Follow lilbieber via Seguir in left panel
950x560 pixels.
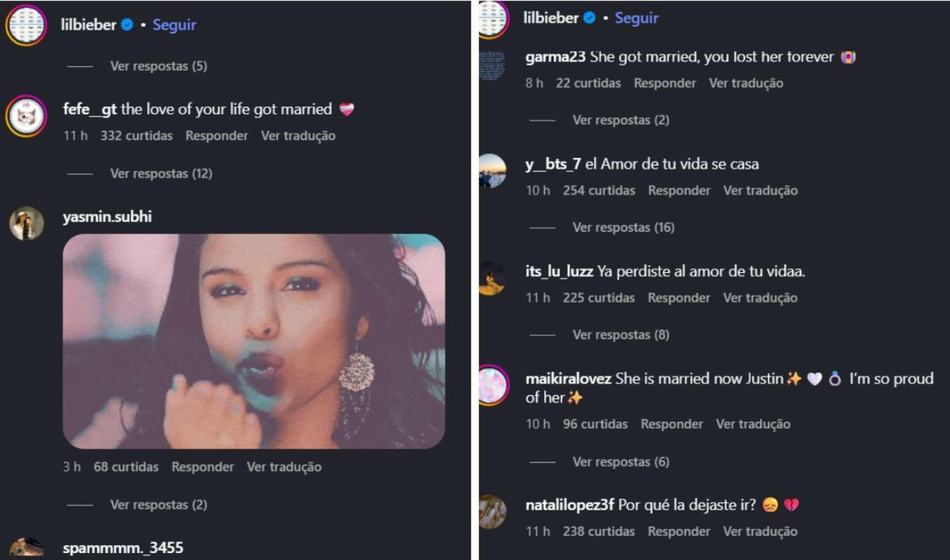(174, 25)
